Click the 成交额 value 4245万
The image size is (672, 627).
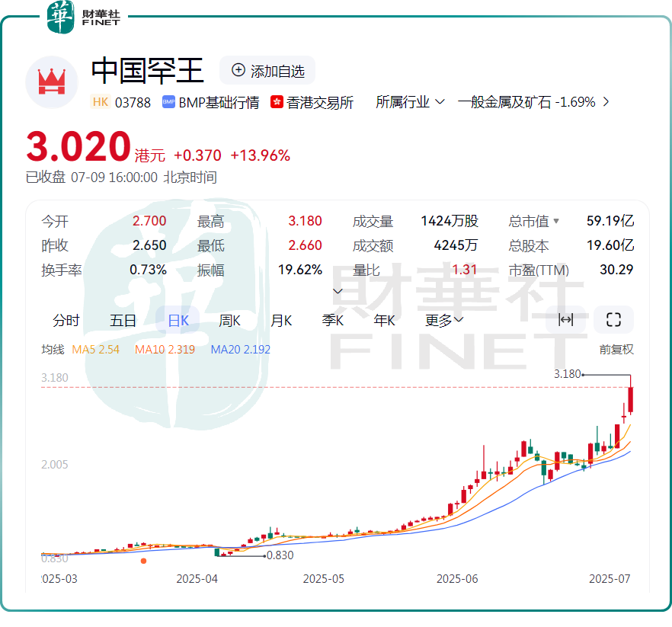pos(456,245)
